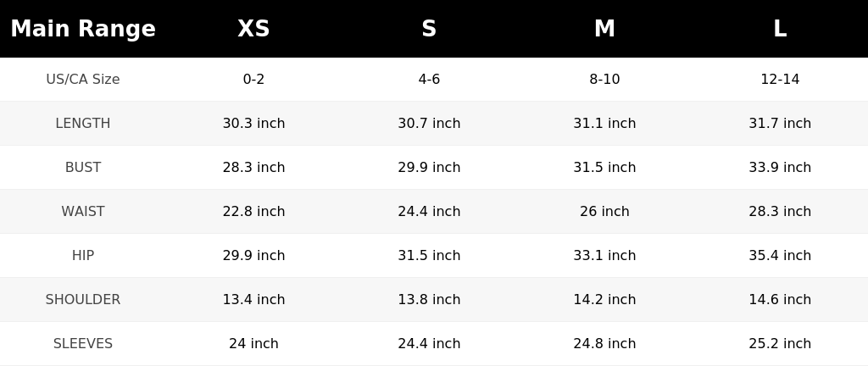This screenshot has height=366, width=868.
Task: Click the Main Range header cell
Action: (83, 29)
